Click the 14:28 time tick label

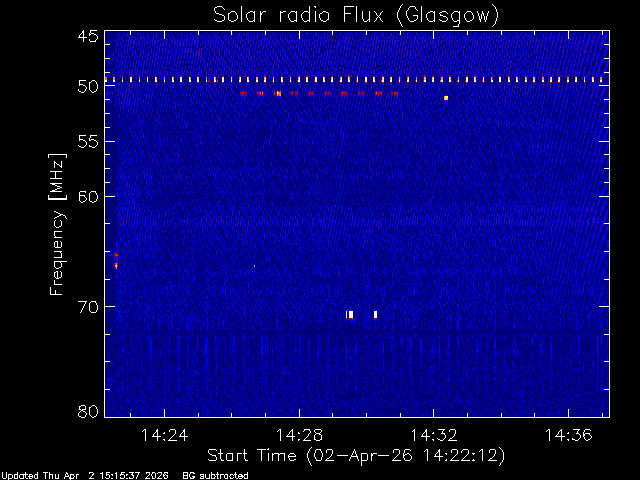click(x=299, y=435)
